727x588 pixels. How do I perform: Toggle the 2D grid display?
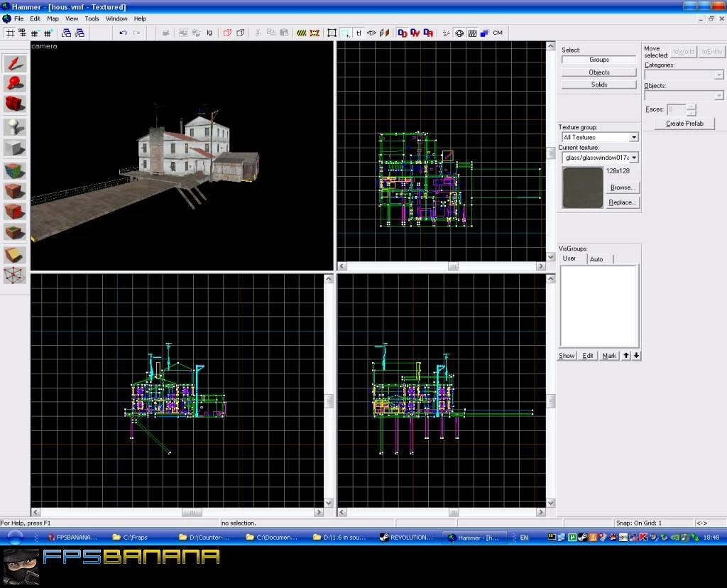pos(10,33)
